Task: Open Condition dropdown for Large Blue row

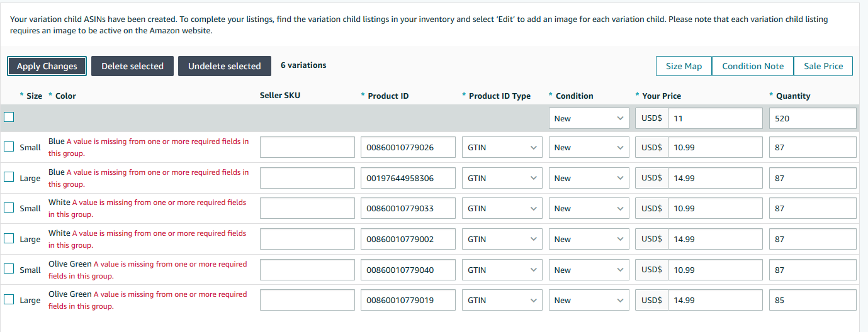Action: (589, 178)
